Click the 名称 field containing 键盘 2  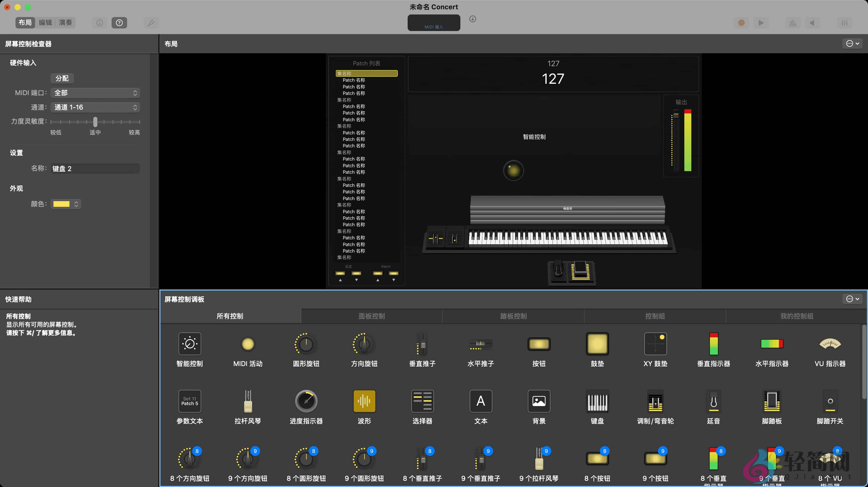coord(95,169)
